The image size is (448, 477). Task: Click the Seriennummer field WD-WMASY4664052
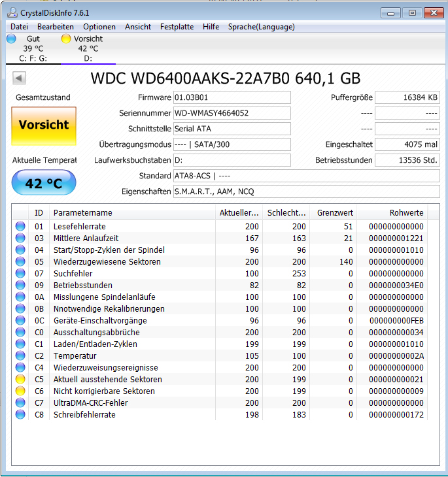232,113
